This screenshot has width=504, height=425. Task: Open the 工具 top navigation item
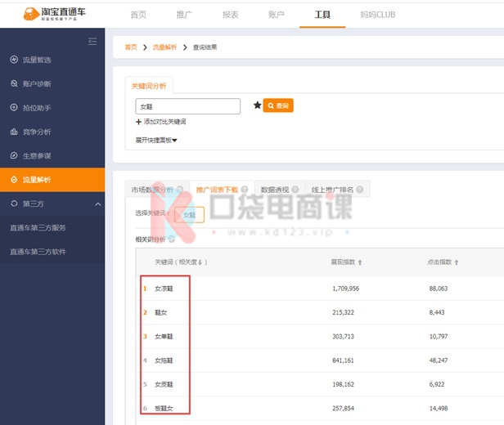[322, 15]
